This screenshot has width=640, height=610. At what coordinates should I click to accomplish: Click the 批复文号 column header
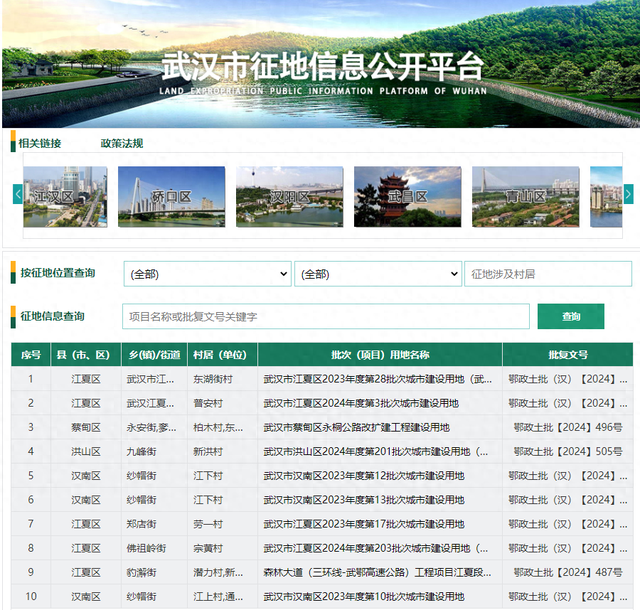point(568,355)
